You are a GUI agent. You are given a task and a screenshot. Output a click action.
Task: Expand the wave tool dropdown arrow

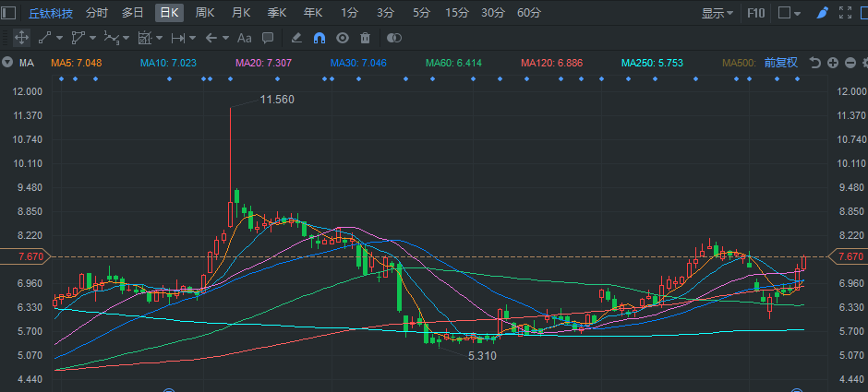point(127,38)
